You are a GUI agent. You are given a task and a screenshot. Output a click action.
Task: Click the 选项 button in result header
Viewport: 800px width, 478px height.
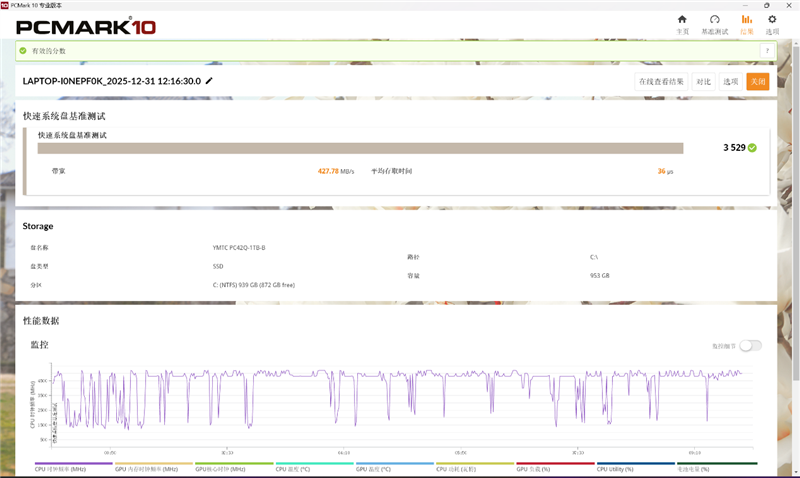(731, 82)
